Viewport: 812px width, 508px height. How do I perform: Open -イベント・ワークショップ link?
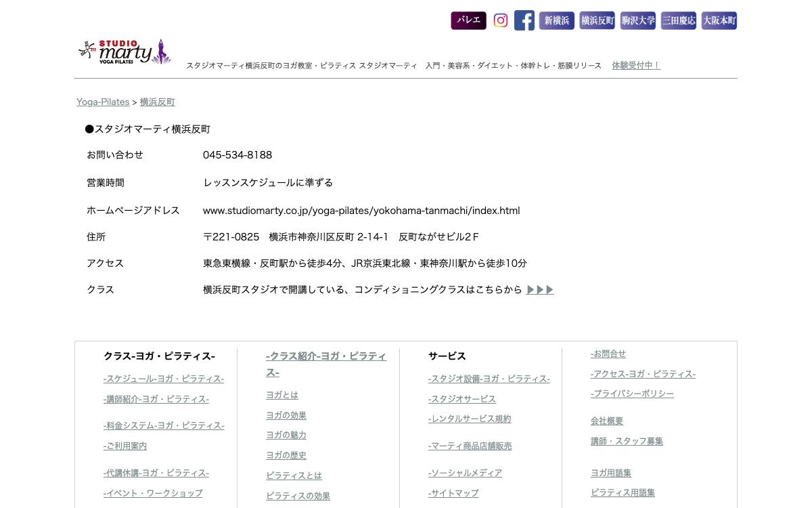[x=153, y=494]
